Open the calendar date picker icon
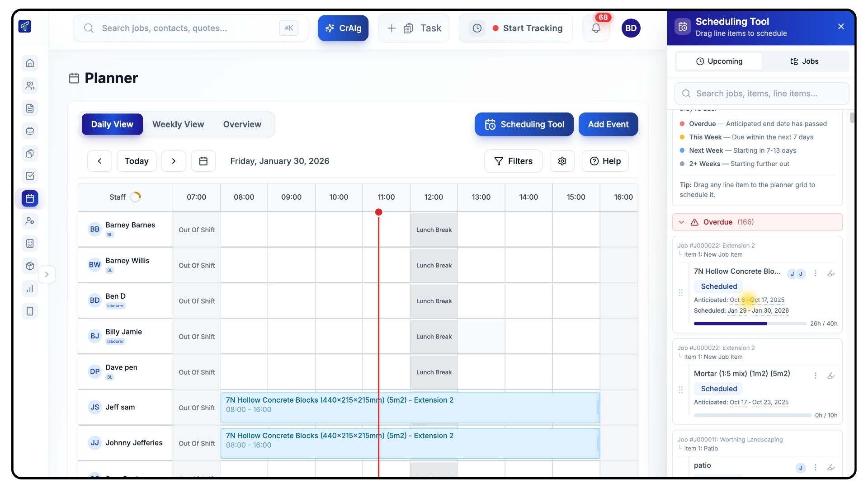 [203, 161]
